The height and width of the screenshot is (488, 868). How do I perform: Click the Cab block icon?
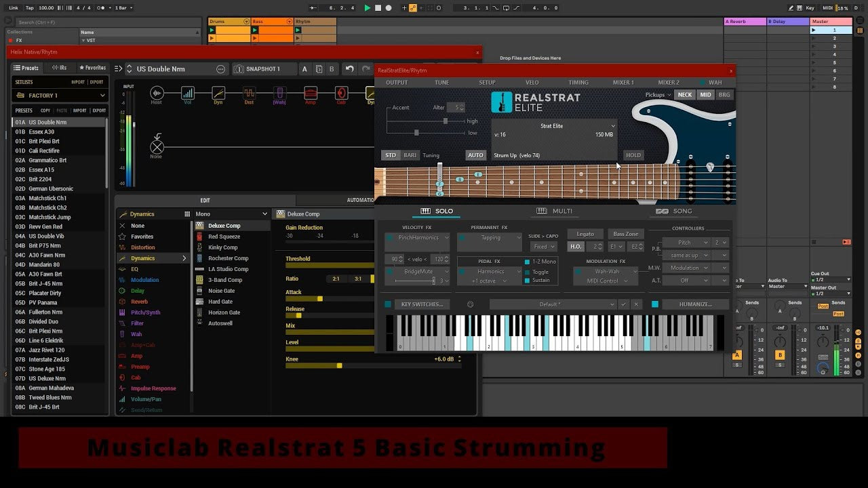tap(341, 94)
